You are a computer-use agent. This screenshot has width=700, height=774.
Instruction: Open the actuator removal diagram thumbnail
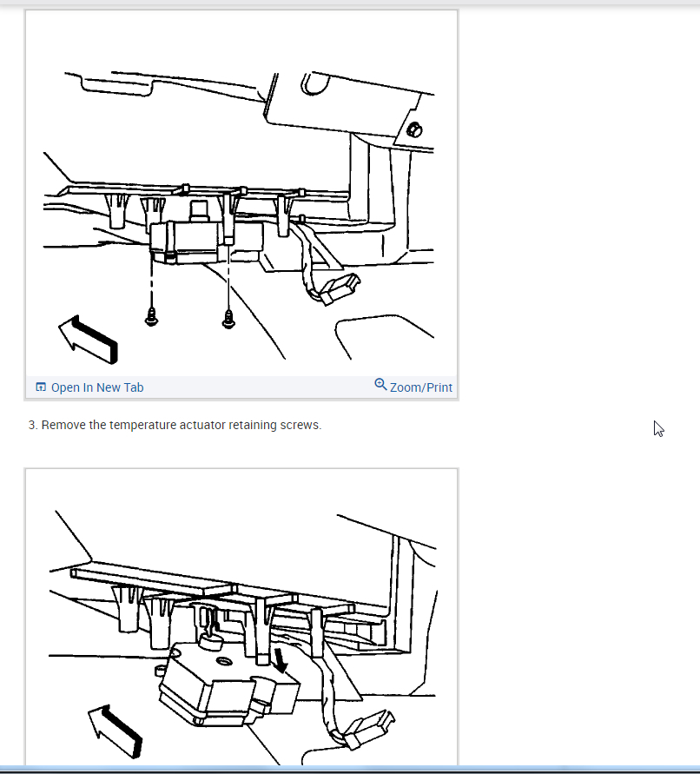(241, 617)
